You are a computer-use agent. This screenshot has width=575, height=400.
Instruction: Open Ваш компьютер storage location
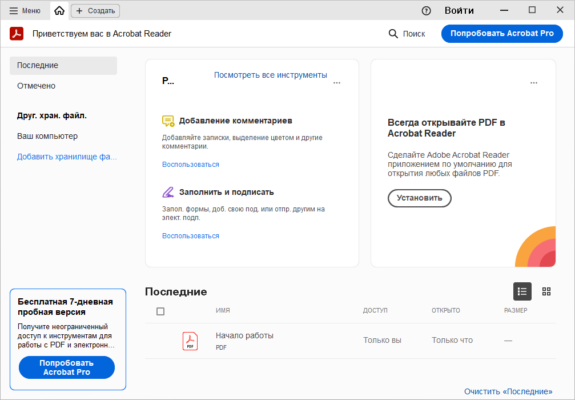[x=47, y=136]
